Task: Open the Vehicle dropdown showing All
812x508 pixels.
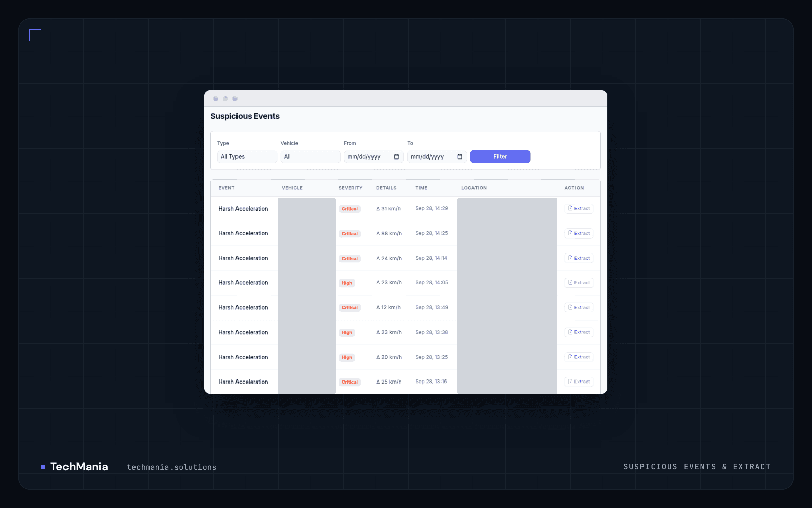Action: (x=310, y=157)
